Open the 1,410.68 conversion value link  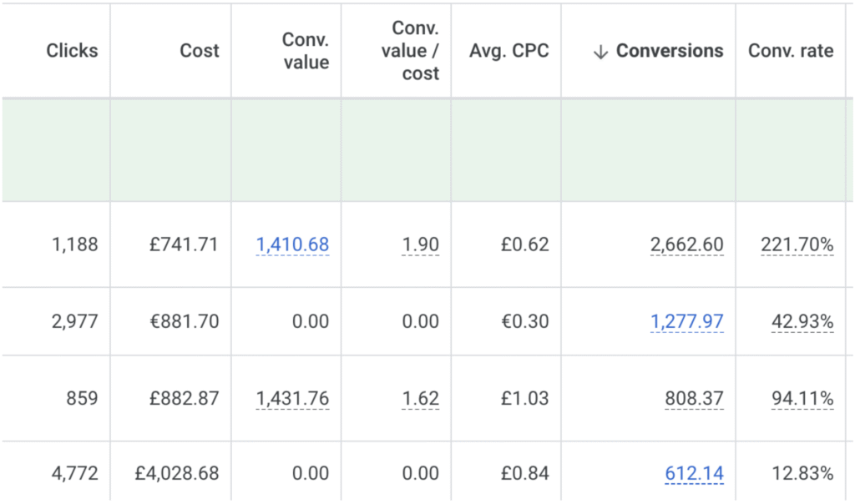click(292, 244)
